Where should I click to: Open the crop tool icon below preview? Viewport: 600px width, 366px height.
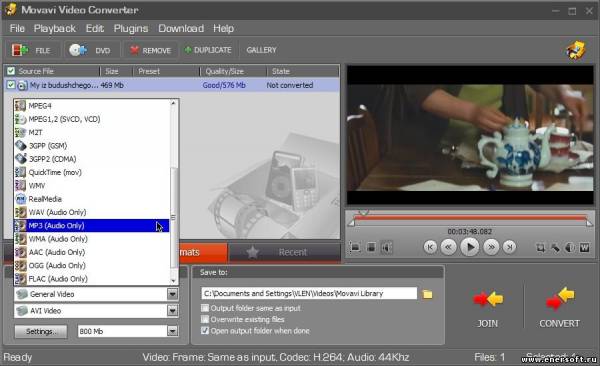click(x=540, y=248)
